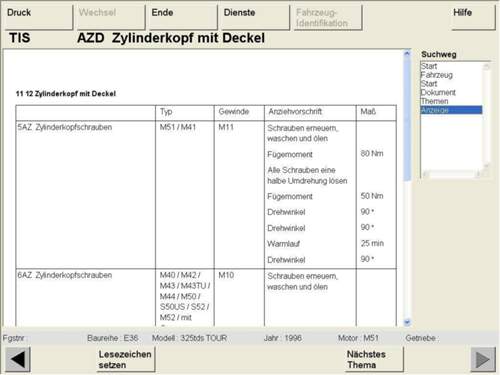Open Hilfe help button
This screenshot has width=500, height=375.
474,17
